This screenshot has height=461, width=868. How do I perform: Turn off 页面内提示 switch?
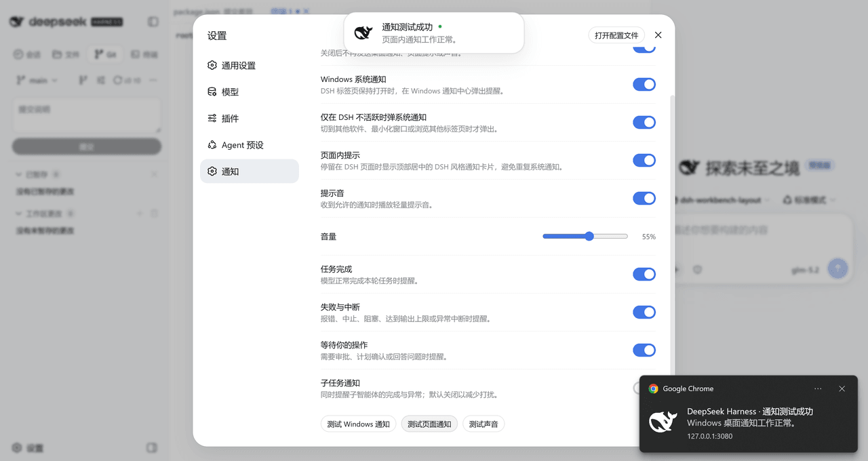point(644,160)
